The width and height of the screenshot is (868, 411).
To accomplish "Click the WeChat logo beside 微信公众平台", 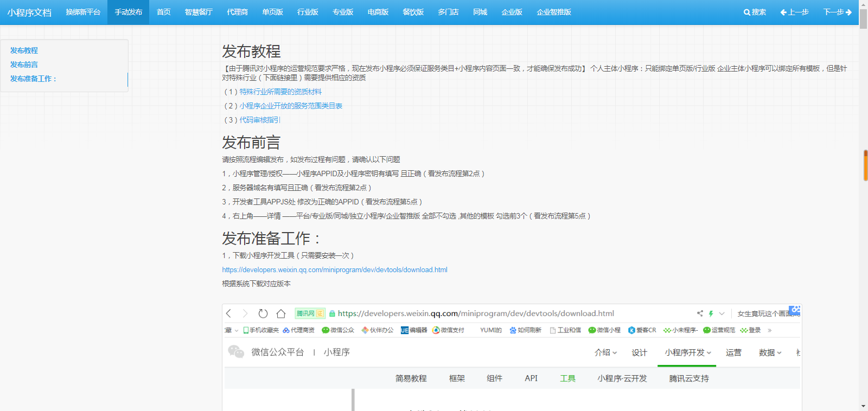I will pos(236,352).
